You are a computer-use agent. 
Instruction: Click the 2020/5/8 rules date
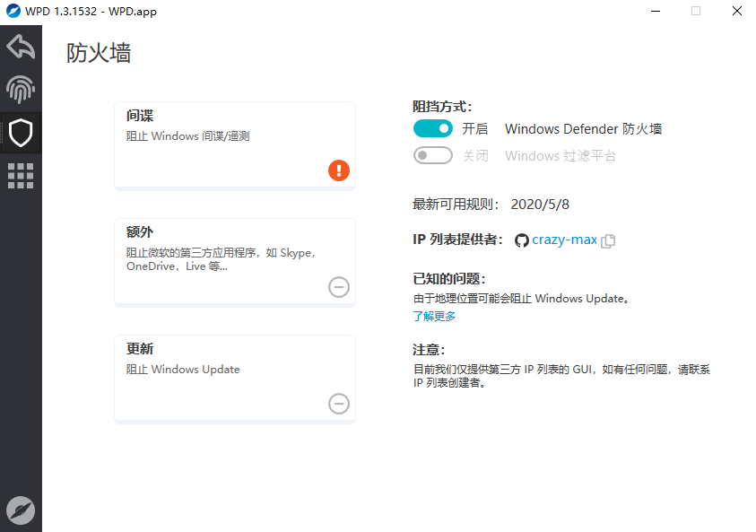540,205
